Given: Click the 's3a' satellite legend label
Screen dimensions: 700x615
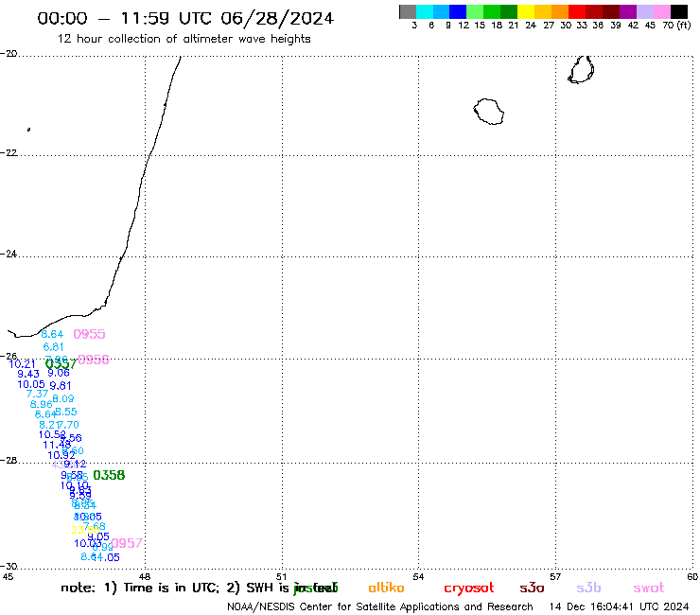Looking at the screenshot, I should pyautogui.click(x=532, y=588).
